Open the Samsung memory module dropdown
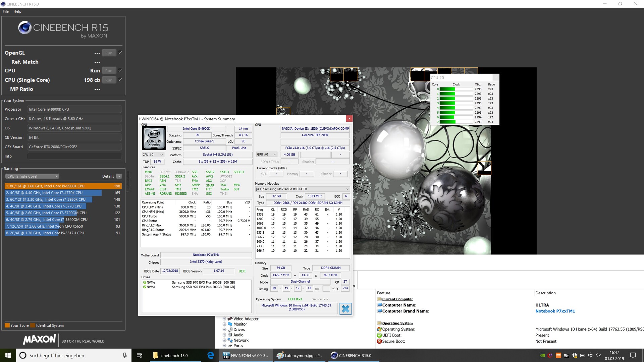Screen dimensions: 644x362 [x=302, y=189]
